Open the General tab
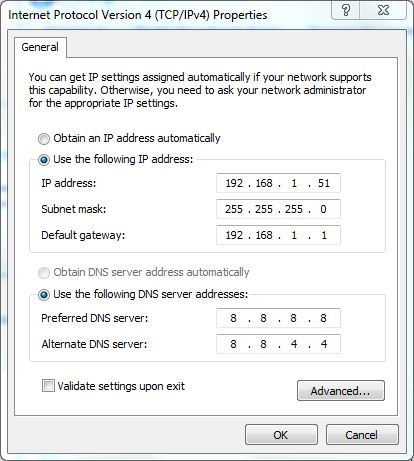The width and height of the screenshot is (414, 461). [40, 47]
